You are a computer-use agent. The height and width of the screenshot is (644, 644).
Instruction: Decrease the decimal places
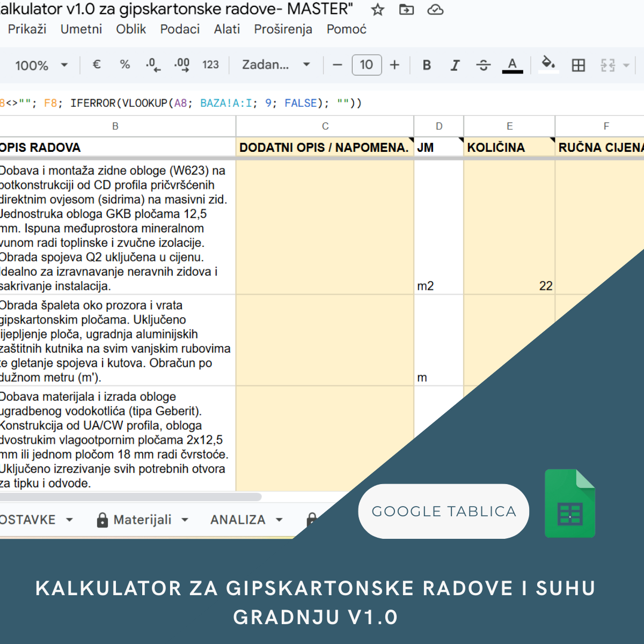click(153, 65)
